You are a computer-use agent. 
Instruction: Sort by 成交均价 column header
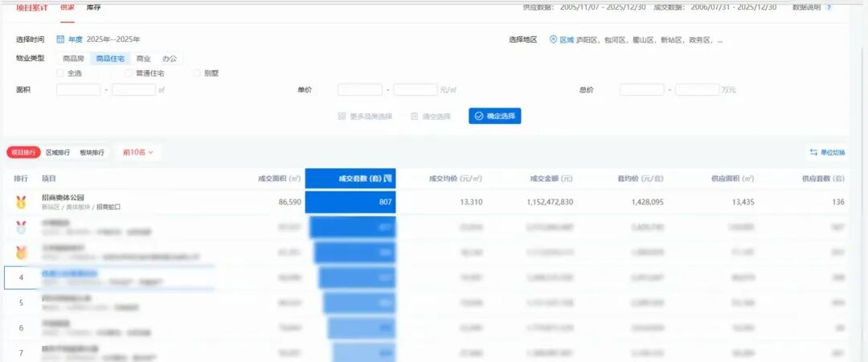tap(456, 179)
